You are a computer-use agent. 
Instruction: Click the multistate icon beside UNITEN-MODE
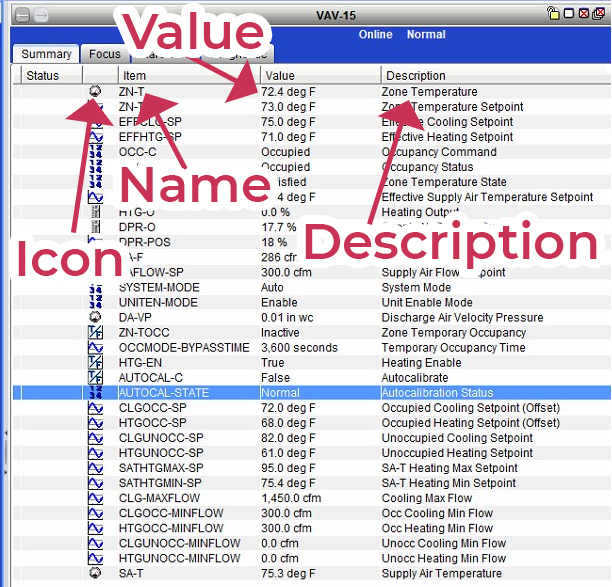[x=95, y=302]
